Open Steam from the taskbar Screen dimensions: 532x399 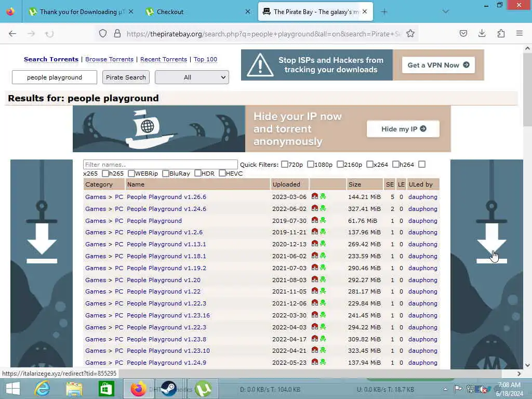[168, 389]
